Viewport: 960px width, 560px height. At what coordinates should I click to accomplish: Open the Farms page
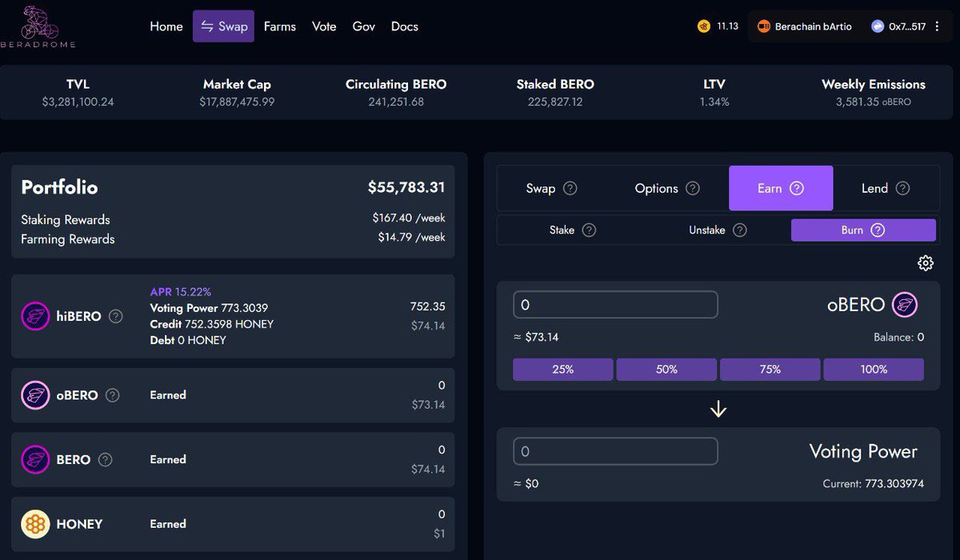280,26
